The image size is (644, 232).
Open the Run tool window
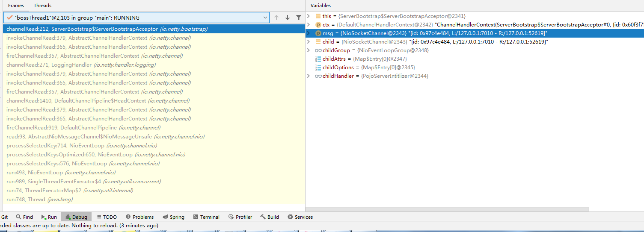(x=49, y=217)
